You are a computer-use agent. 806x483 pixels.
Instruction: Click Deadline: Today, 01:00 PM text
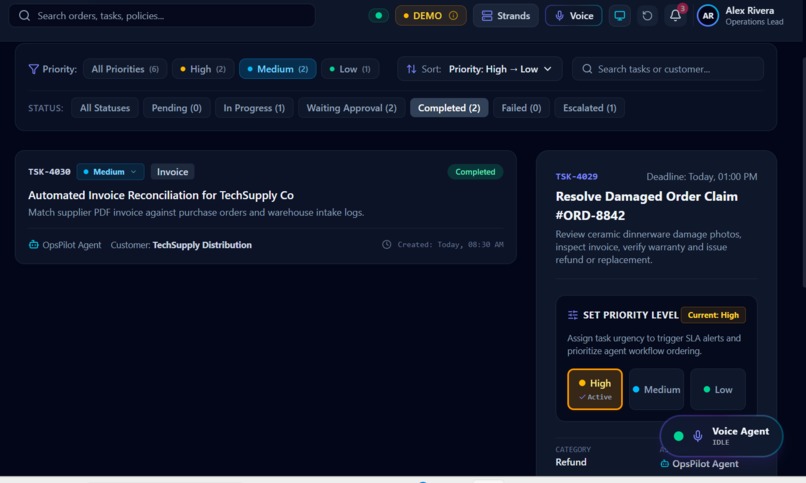tap(702, 176)
